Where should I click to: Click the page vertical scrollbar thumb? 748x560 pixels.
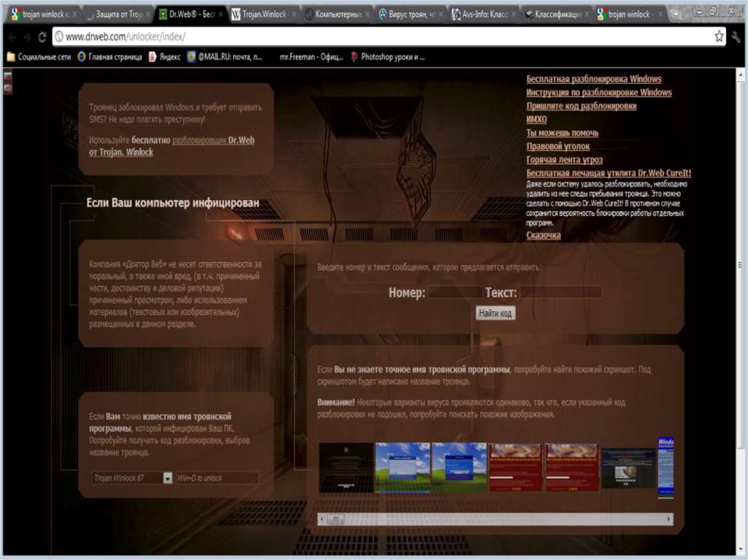pos(741,265)
